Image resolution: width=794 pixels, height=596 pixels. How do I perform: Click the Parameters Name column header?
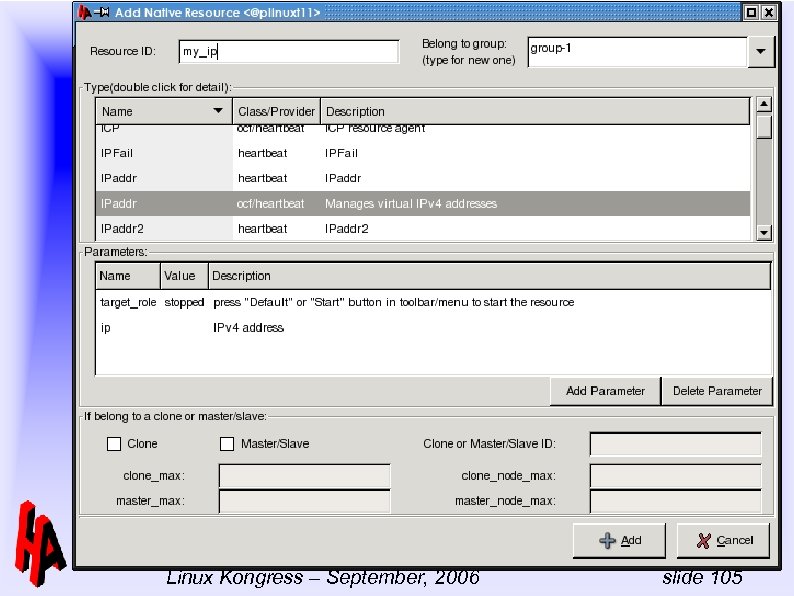tap(128, 276)
